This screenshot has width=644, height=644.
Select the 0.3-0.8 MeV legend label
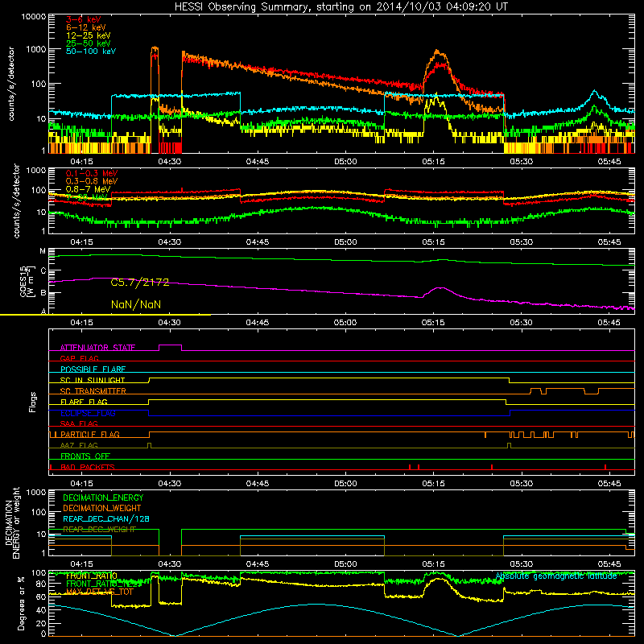click(x=92, y=181)
